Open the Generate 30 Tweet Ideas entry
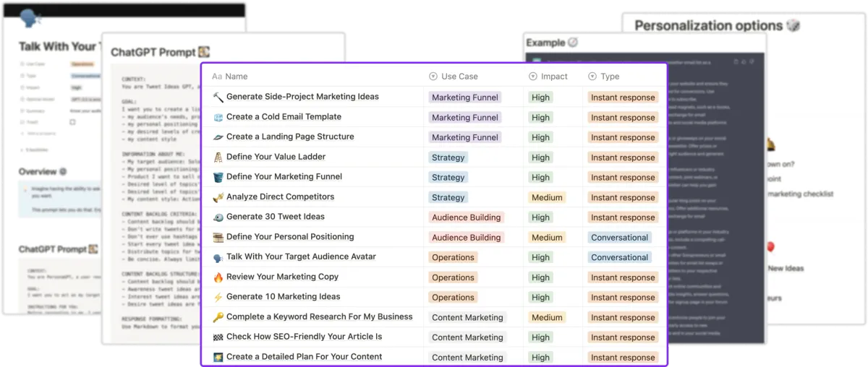The width and height of the screenshot is (868, 367). point(276,217)
